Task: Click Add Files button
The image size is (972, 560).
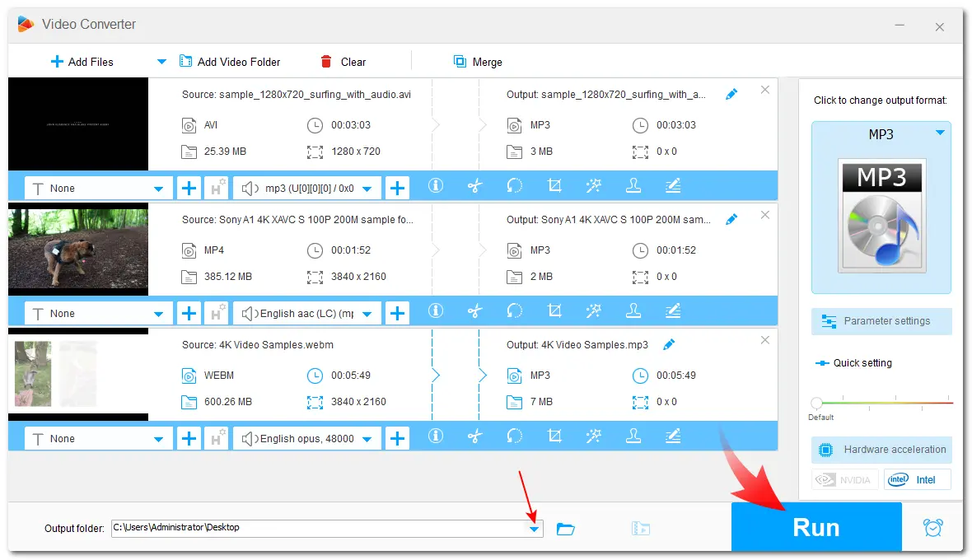Action: coord(82,62)
